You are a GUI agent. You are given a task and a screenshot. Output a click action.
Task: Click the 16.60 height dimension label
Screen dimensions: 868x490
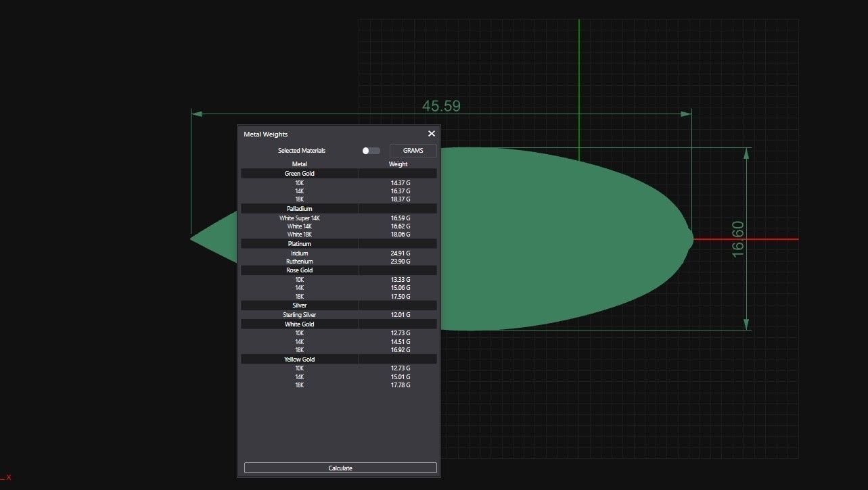click(738, 239)
